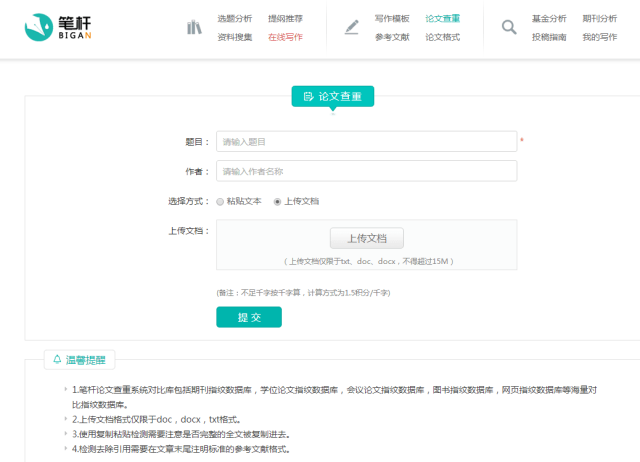Click the magnifier search icon

click(x=509, y=27)
